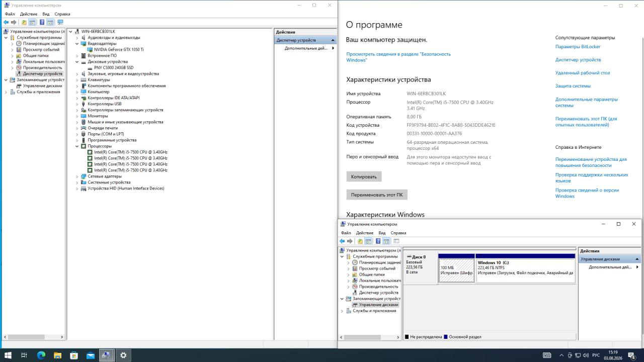Open the Удаленный рабочий стол link

[583, 73]
